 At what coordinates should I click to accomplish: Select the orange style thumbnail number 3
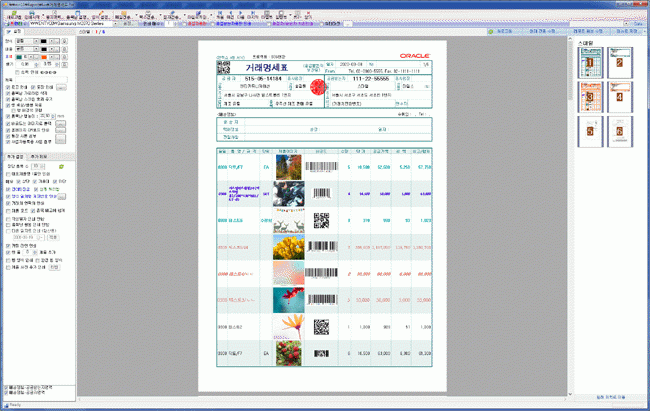coord(590,97)
